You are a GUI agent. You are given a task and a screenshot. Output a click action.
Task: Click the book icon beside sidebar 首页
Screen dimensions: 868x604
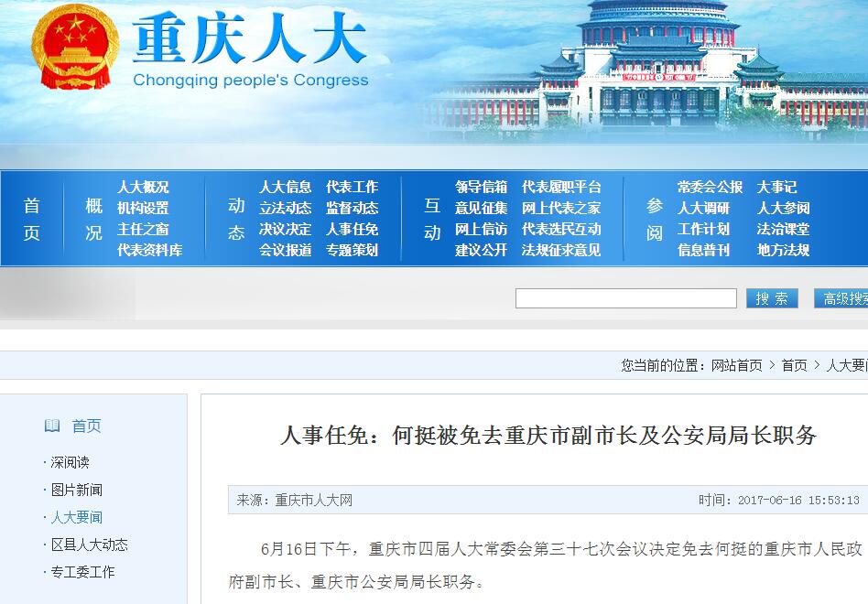pos(52,426)
